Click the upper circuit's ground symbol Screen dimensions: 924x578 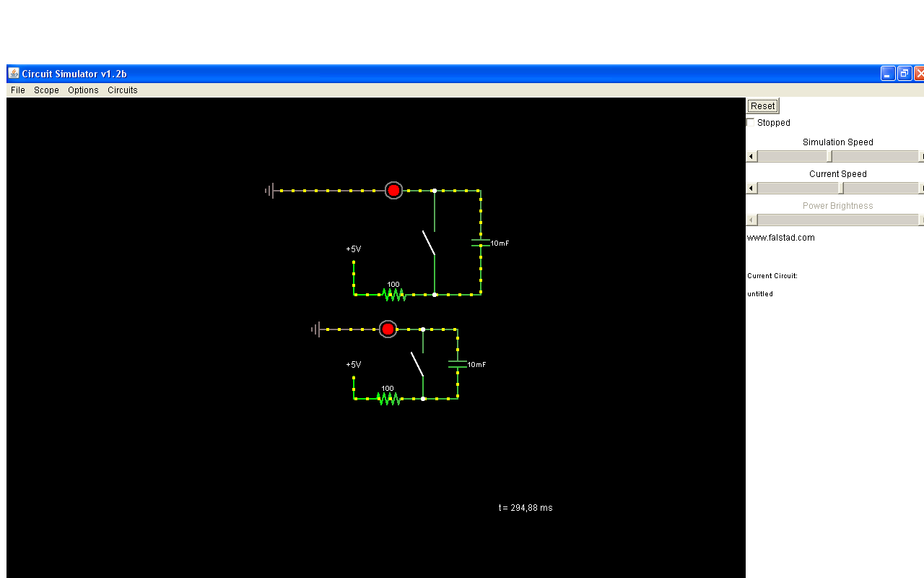click(270, 191)
